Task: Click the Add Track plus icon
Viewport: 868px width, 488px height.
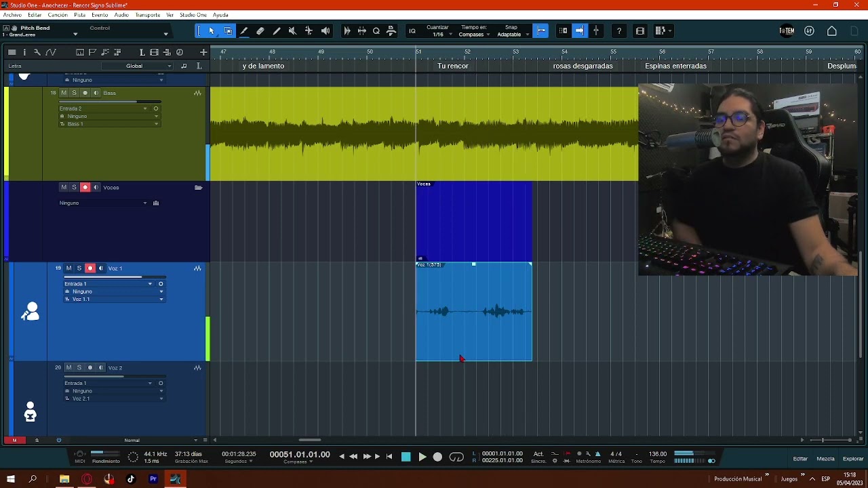Action: point(203,52)
